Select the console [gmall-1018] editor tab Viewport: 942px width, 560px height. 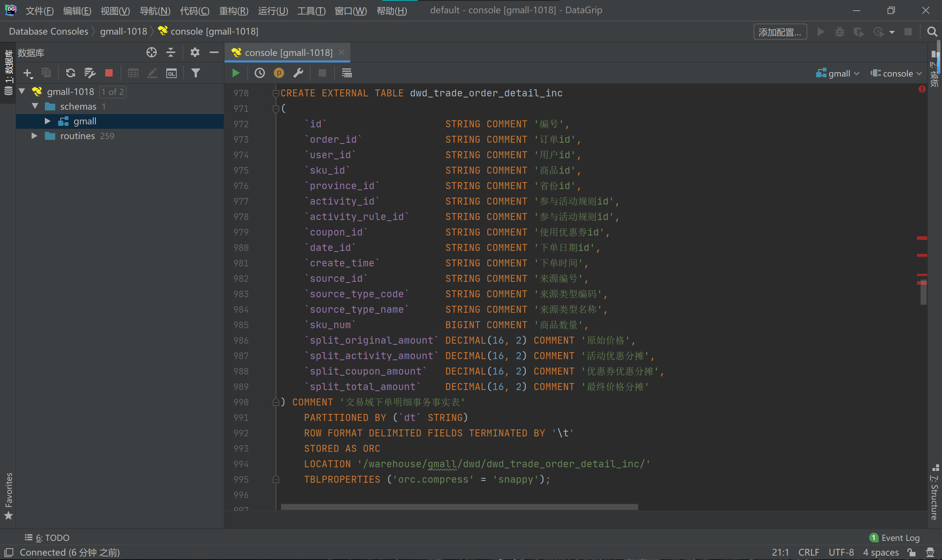pyautogui.click(x=288, y=53)
